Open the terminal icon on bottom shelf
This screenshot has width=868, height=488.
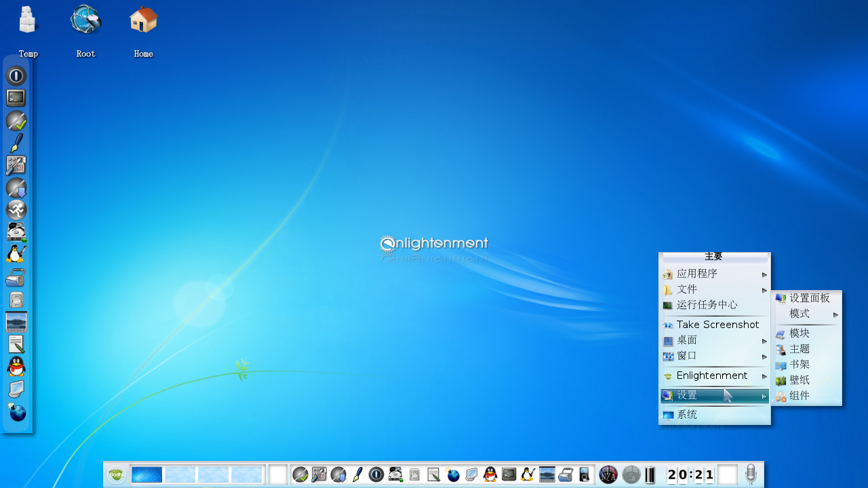click(509, 474)
